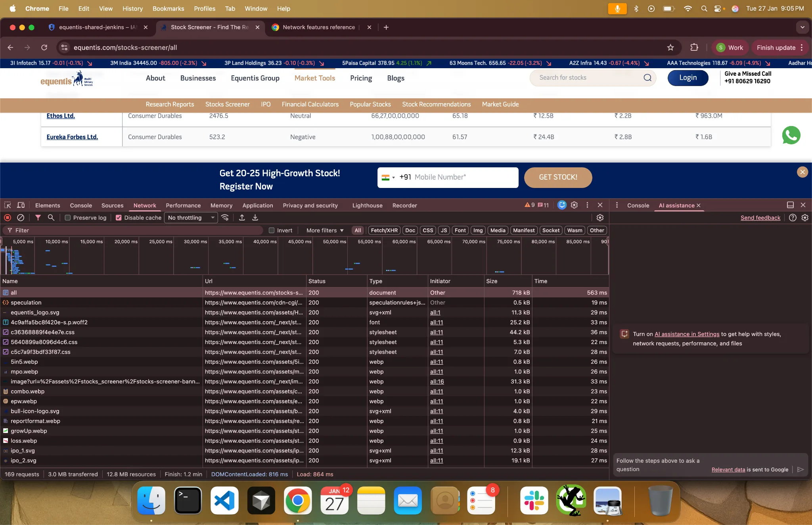Click the Login button
Screen dimensions: 812x525
(688, 78)
